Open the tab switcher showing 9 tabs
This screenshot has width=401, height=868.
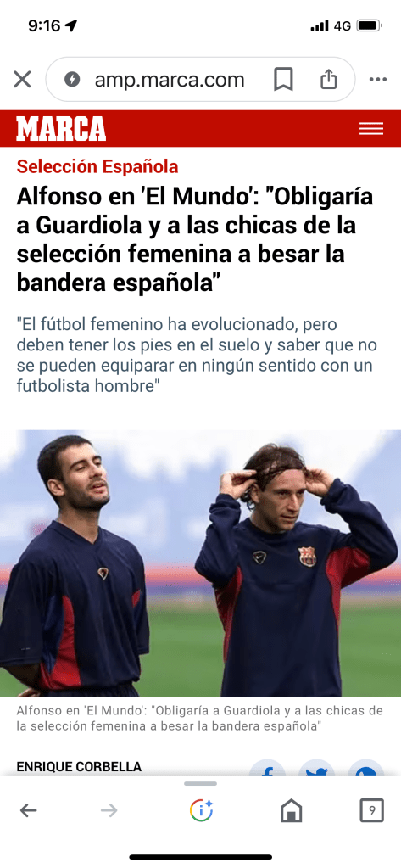click(x=371, y=811)
